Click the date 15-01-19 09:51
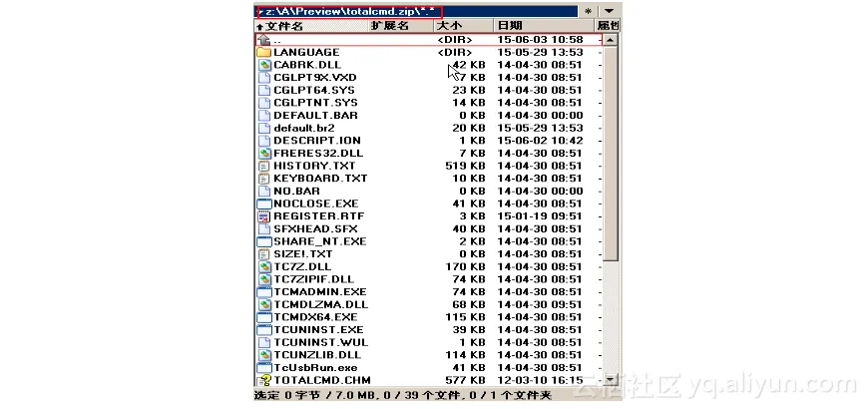 [540, 216]
